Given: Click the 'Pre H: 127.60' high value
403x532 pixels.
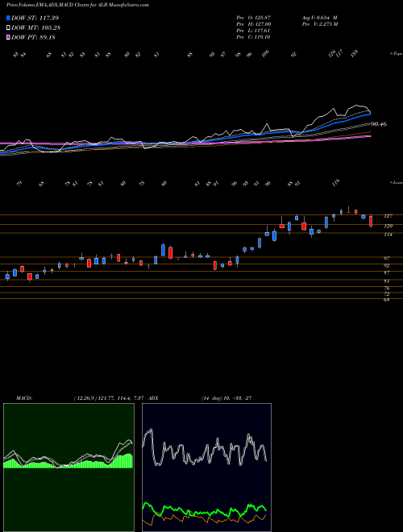Looking at the screenshot, I should pos(253,24).
